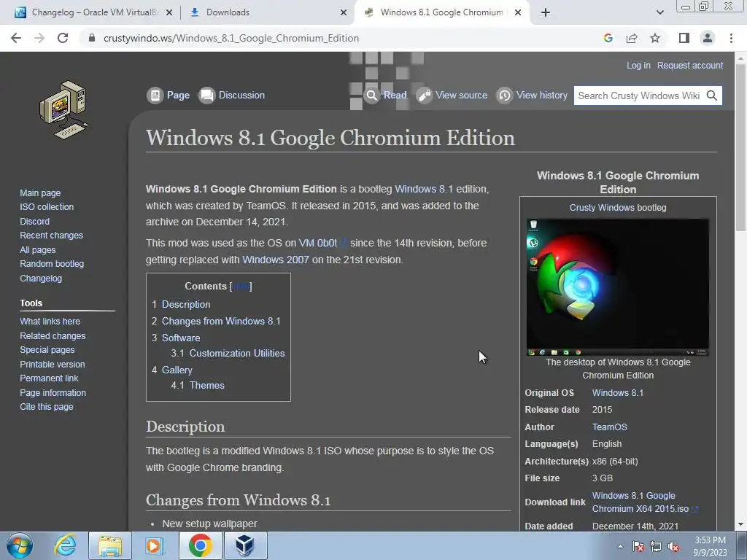Open the Chrome three-dot menu
Viewport: 747px width, 560px height.
[731, 38]
